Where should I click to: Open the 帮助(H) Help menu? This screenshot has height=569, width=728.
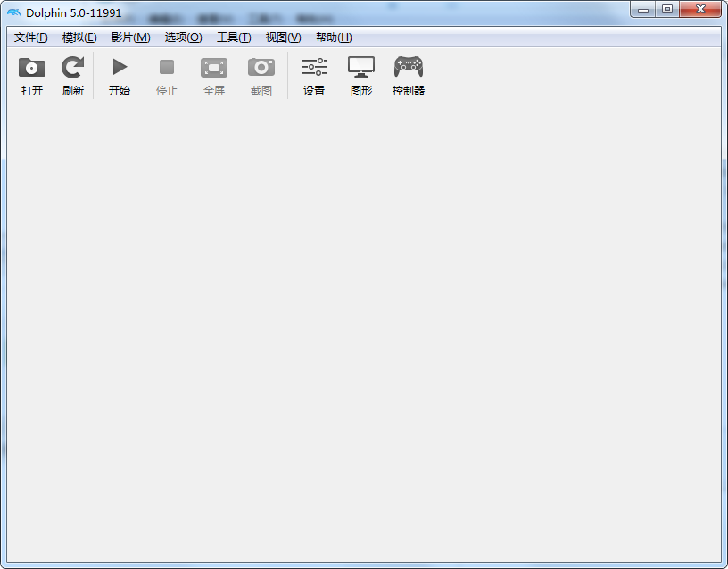click(x=334, y=37)
